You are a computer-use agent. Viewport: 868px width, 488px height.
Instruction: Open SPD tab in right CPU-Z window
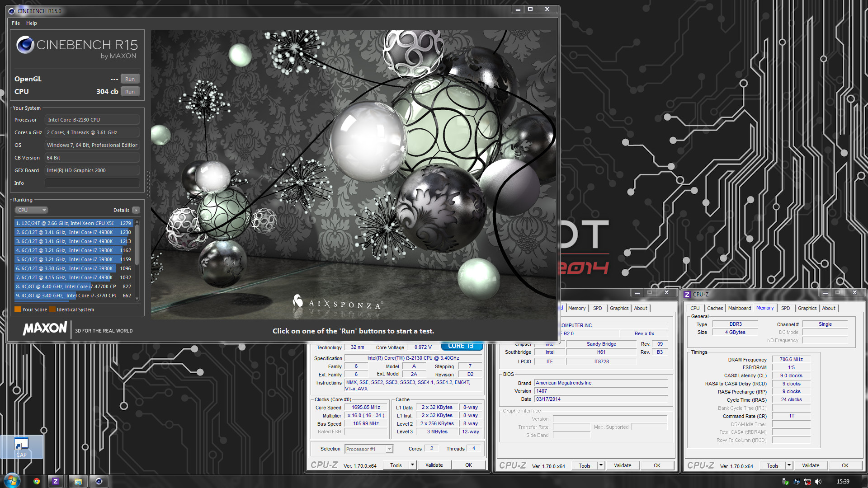786,308
